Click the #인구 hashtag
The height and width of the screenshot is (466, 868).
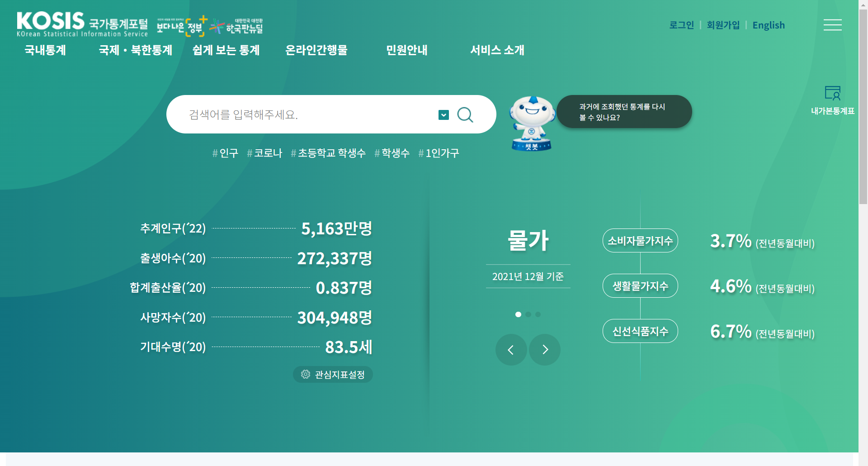tap(225, 153)
